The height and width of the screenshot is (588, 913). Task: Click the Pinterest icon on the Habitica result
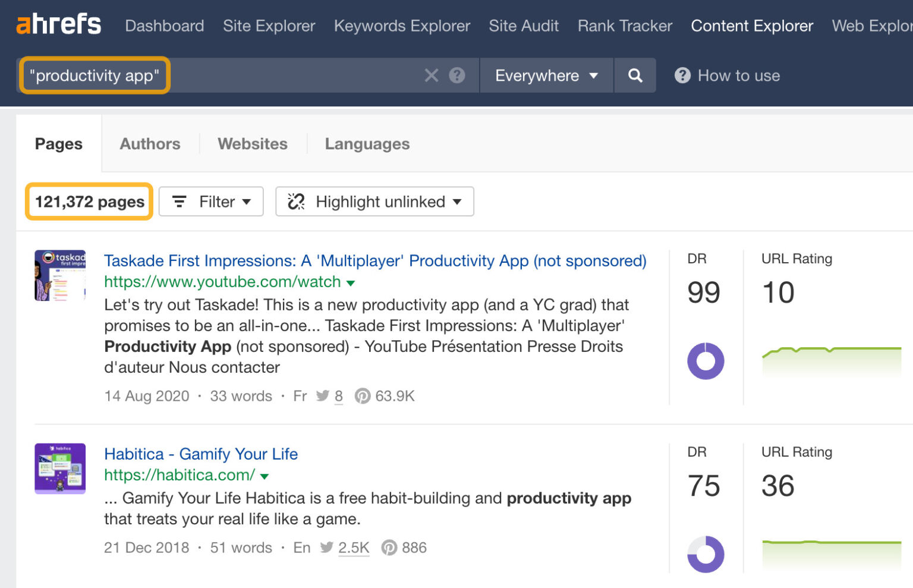(389, 548)
